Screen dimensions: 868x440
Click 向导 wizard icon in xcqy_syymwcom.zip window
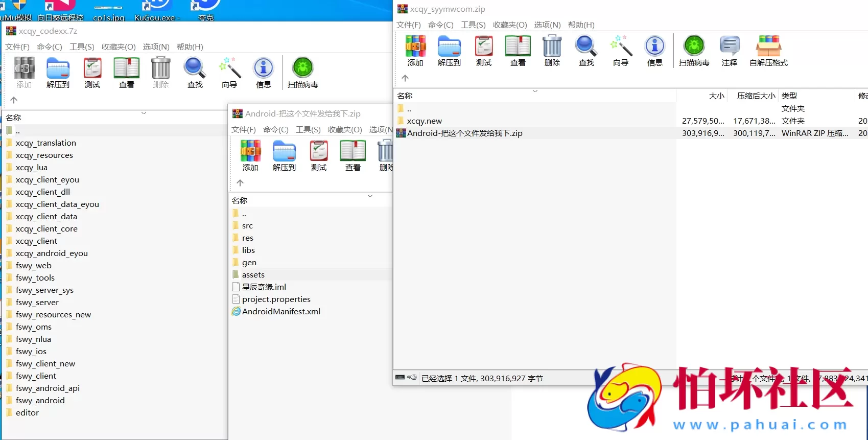[x=621, y=51]
